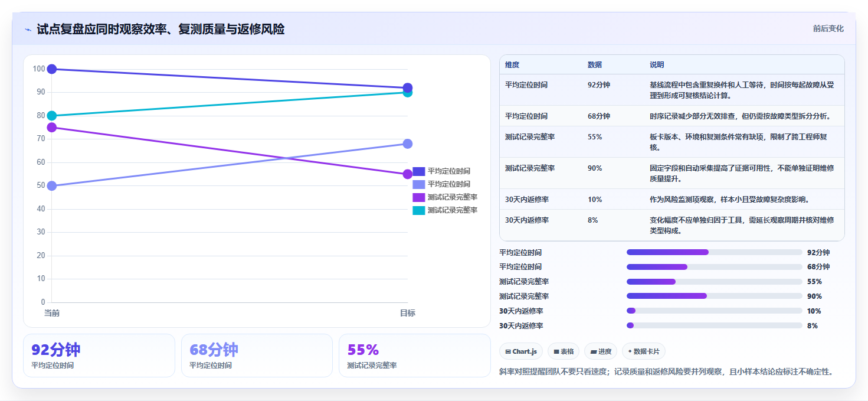Image resolution: width=868 pixels, height=401 pixels.
Task: Click the 当前 x-axis label
Action: tap(52, 313)
